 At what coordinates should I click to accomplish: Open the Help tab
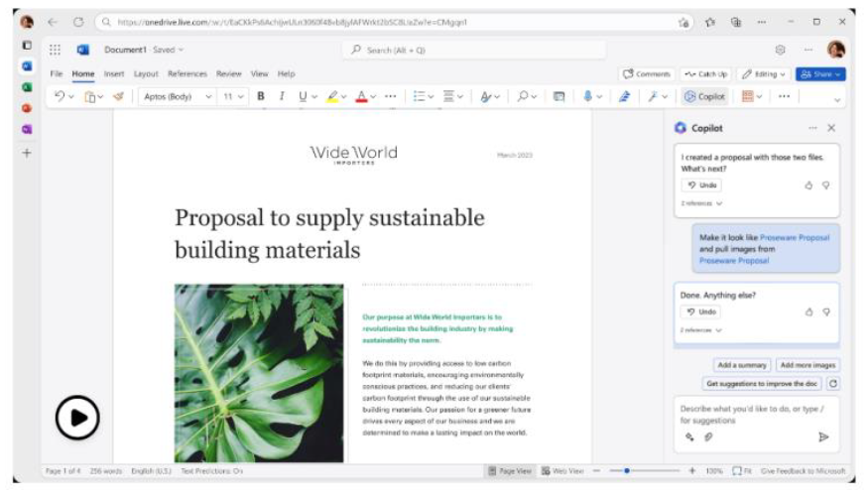[287, 73]
